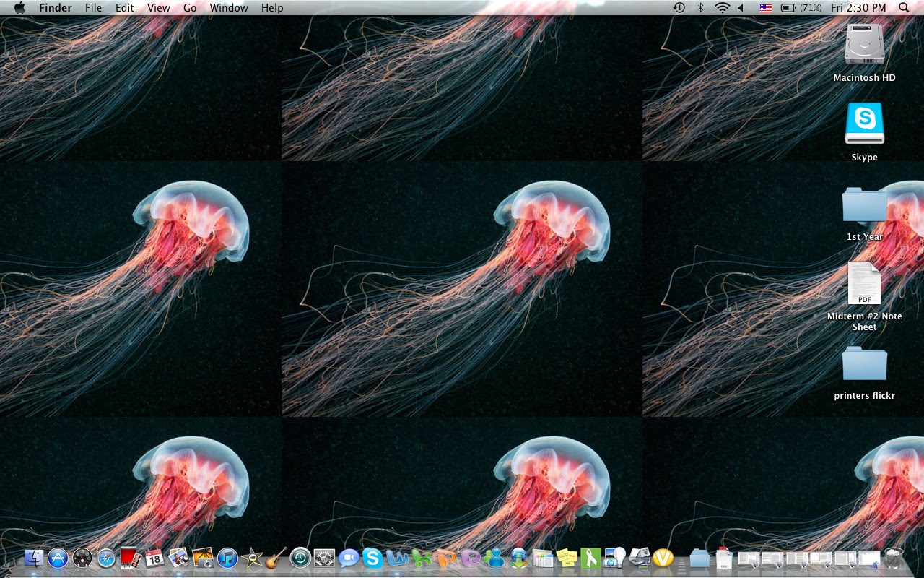This screenshot has height=578, width=924.
Task: Open the Edit menu
Action: [x=125, y=8]
